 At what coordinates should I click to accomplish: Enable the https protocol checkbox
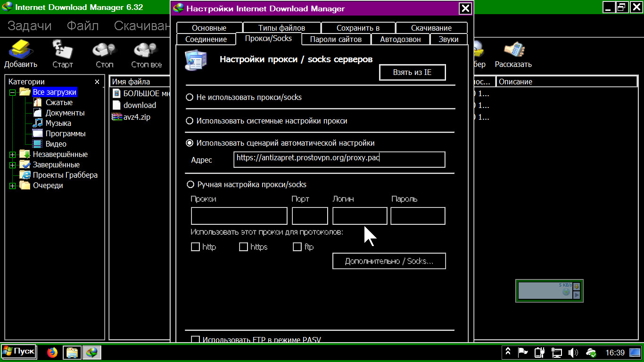(243, 247)
